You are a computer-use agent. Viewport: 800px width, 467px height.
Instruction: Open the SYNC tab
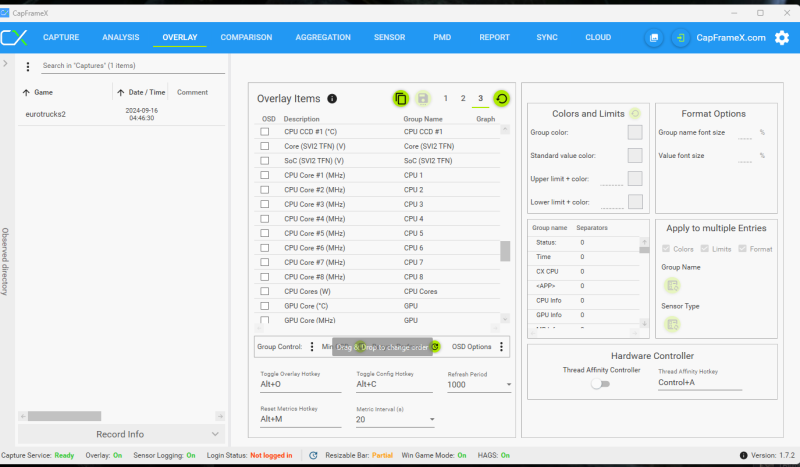tap(547, 37)
